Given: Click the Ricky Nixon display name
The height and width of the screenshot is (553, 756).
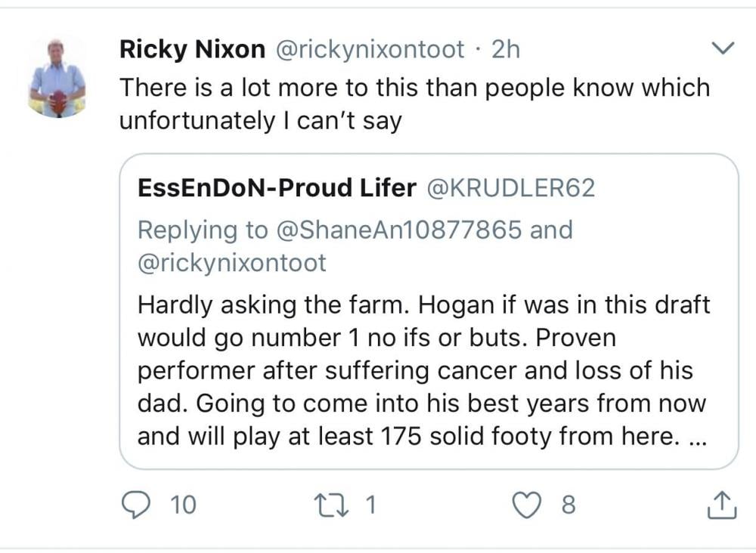Looking at the screenshot, I should [192, 50].
